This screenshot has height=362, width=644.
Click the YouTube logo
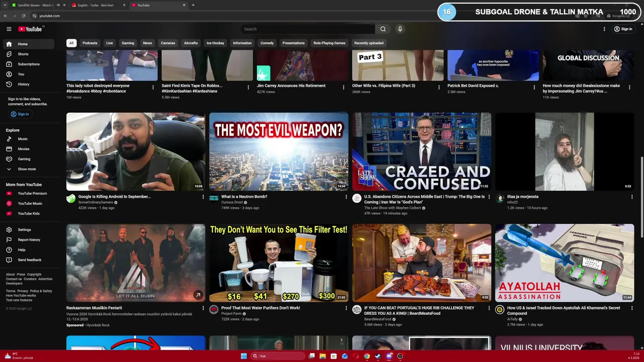tap(31, 29)
